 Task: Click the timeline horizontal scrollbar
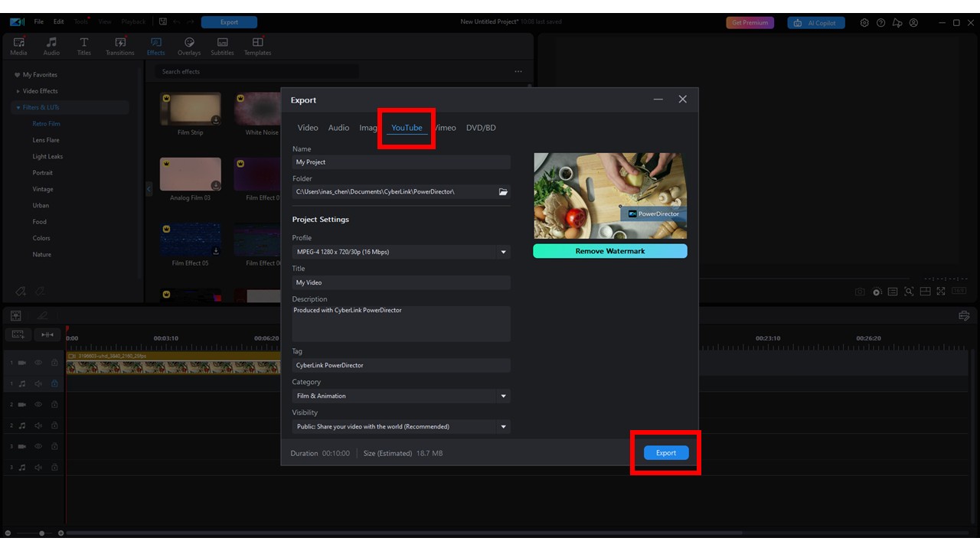404,533
